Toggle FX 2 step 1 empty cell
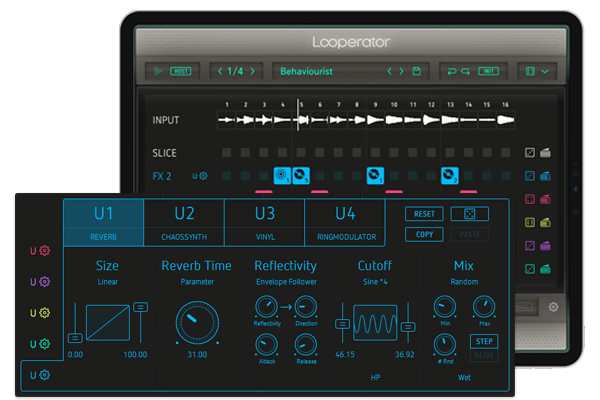The width and height of the screenshot is (600, 400). coord(227,176)
